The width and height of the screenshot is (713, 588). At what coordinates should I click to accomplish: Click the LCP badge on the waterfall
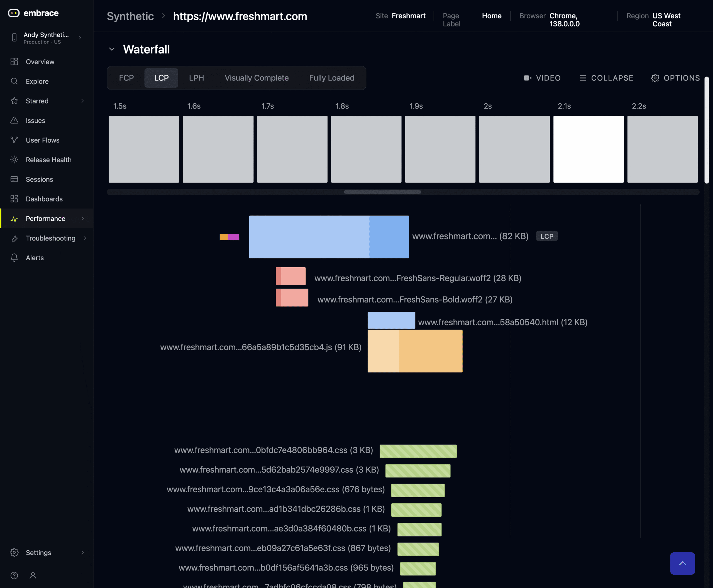click(547, 236)
